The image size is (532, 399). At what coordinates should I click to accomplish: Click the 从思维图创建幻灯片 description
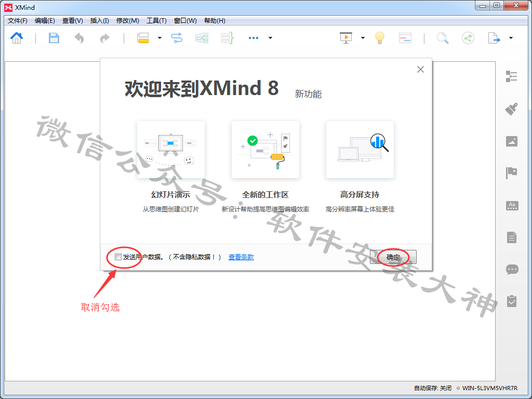(x=170, y=209)
